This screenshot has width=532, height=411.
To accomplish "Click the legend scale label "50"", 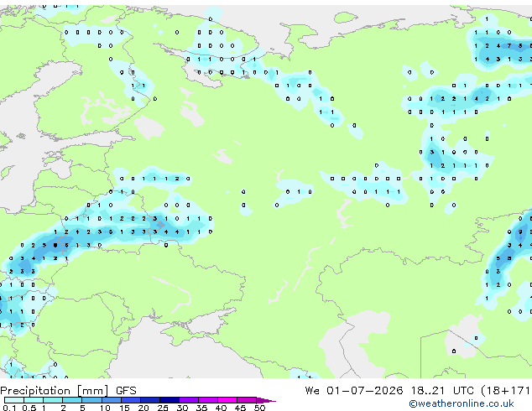I will 259,408.
